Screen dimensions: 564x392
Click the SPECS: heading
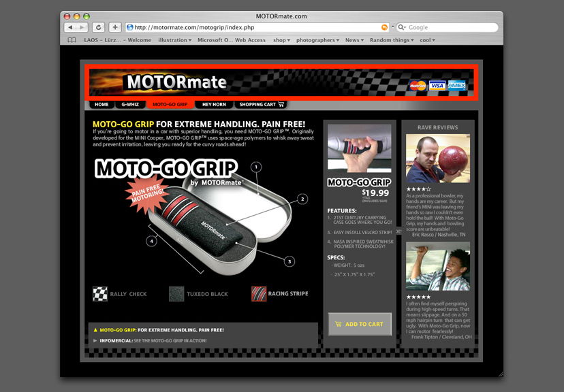coord(336,258)
